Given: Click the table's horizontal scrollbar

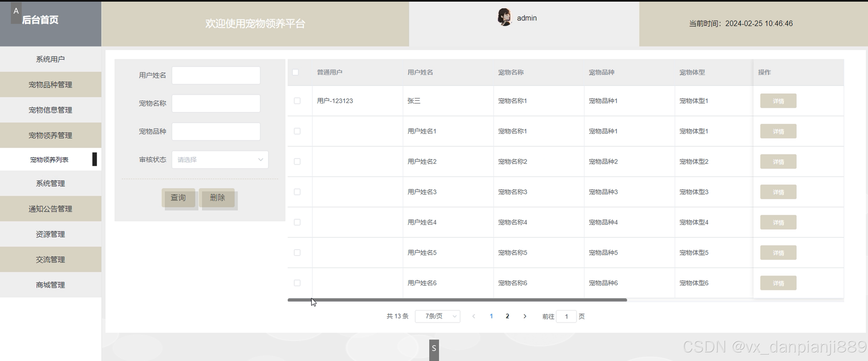Looking at the screenshot, I should tap(457, 300).
